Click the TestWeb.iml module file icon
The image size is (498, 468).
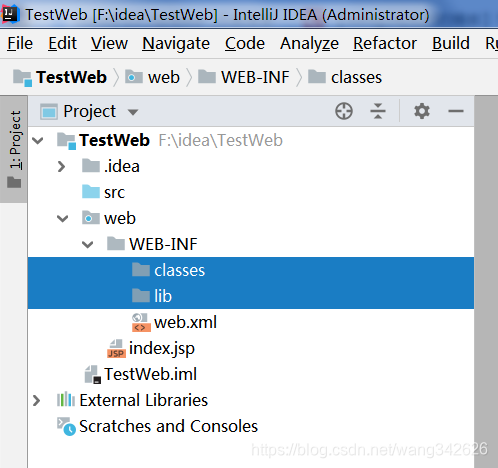(92, 374)
